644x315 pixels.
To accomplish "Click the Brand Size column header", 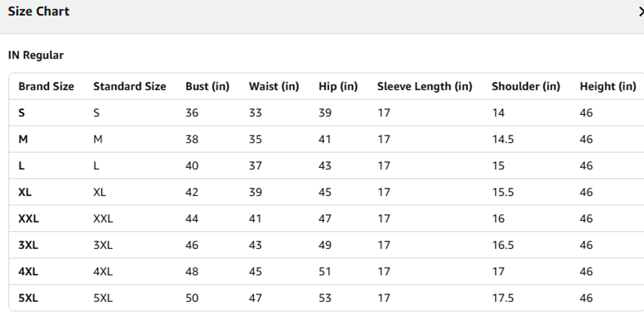I will click(46, 87).
